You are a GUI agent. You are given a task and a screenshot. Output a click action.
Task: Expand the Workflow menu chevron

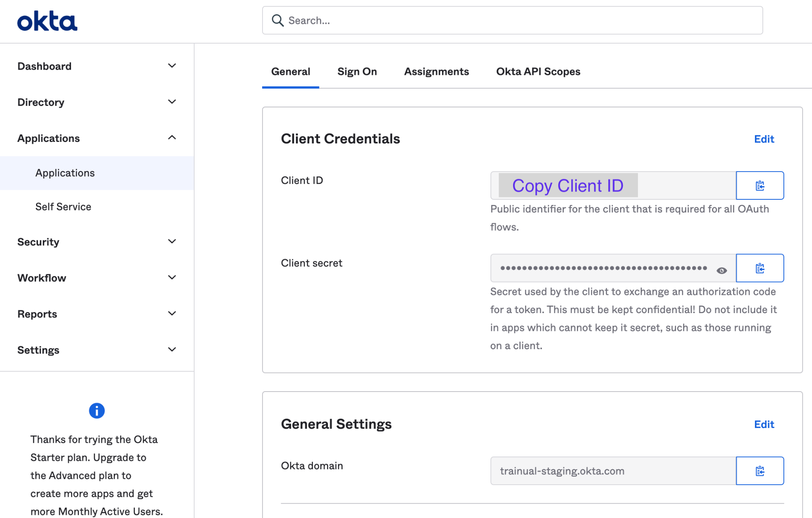click(x=172, y=277)
